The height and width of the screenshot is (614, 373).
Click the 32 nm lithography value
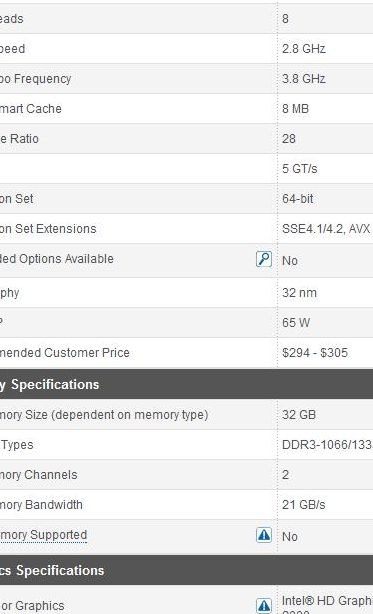(299, 293)
